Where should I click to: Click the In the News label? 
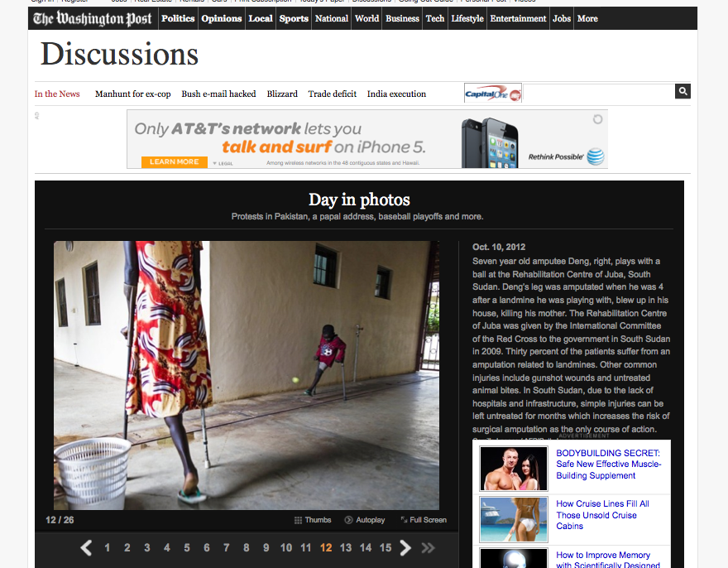pyautogui.click(x=57, y=94)
